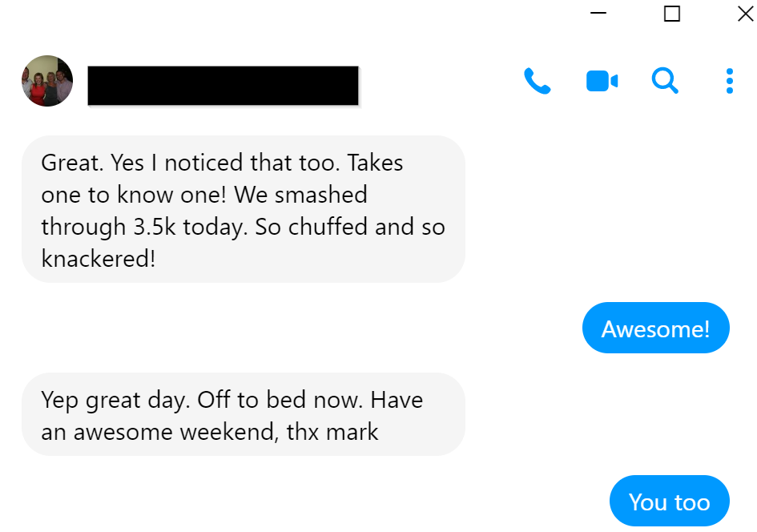Minimize the chat window
757x532 pixels.
(598, 14)
